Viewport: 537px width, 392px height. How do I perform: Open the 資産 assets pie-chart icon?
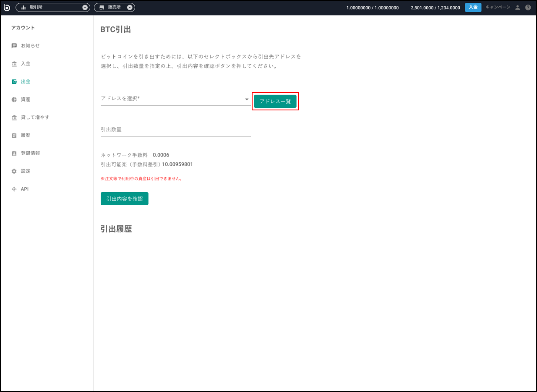tap(14, 99)
